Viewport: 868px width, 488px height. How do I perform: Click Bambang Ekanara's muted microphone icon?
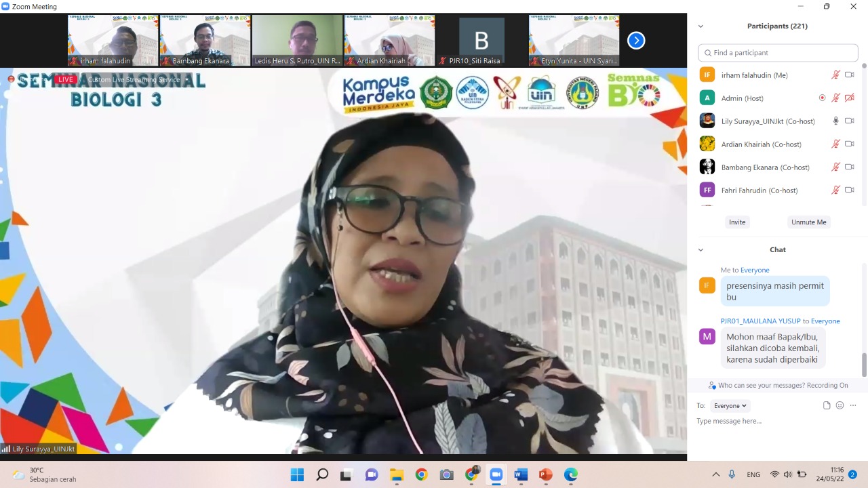coord(836,167)
